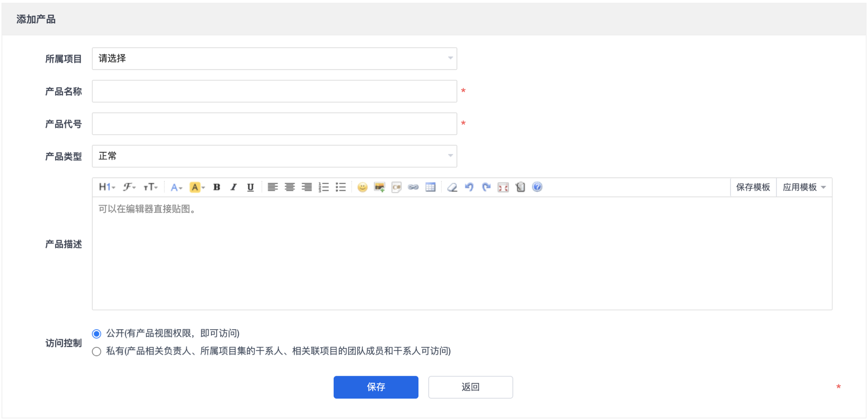Select 私有 access control option

[x=97, y=352]
